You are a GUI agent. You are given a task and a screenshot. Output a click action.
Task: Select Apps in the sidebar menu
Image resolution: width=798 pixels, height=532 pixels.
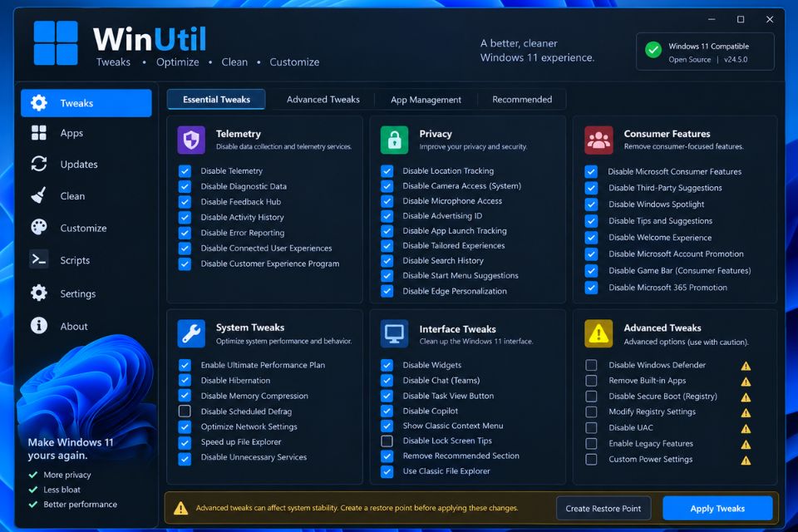tap(86, 133)
